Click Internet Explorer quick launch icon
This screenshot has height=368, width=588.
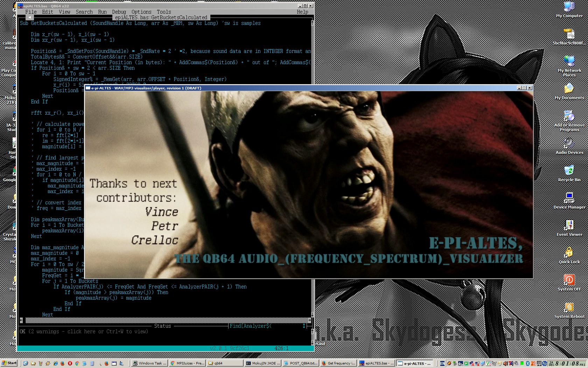(x=55, y=363)
